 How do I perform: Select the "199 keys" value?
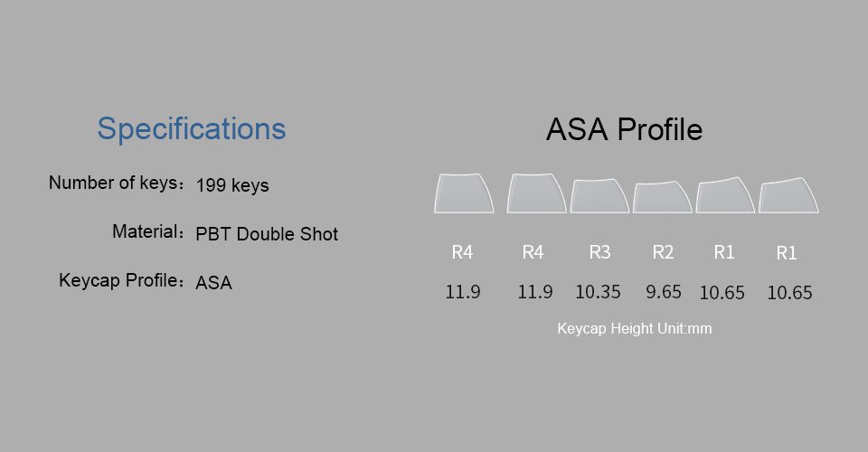point(232,186)
